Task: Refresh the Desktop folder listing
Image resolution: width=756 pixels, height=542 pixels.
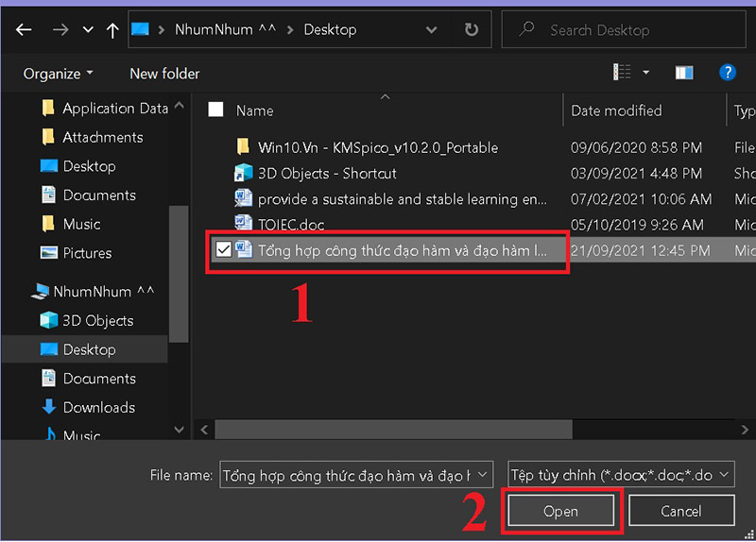Action: point(472,30)
